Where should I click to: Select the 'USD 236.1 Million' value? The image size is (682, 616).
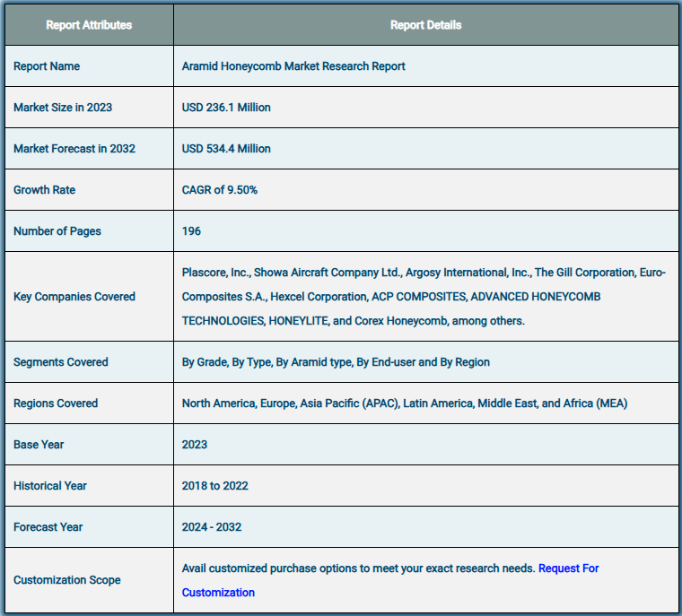pos(226,108)
